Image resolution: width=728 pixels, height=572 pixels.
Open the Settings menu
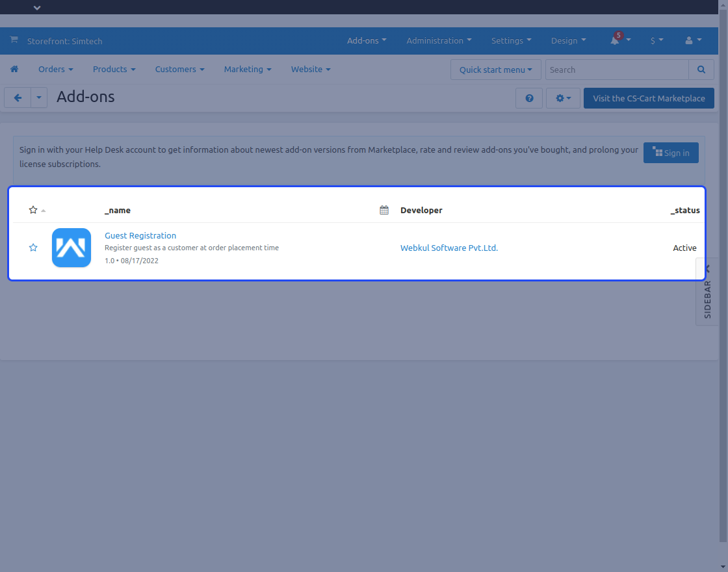[511, 41]
